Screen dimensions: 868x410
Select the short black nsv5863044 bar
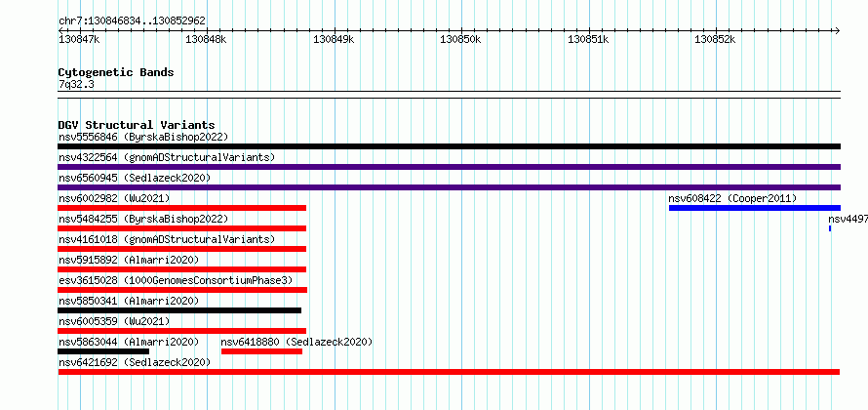pos(103,351)
